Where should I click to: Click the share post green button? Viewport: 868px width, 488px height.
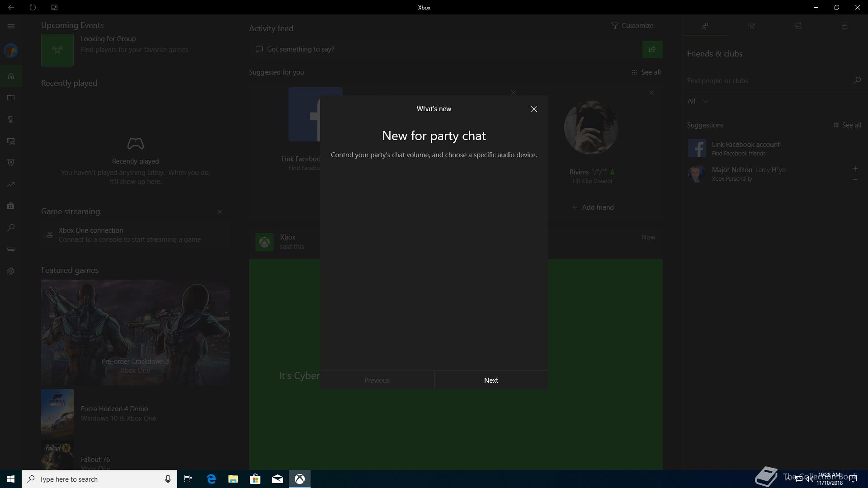pos(652,50)
